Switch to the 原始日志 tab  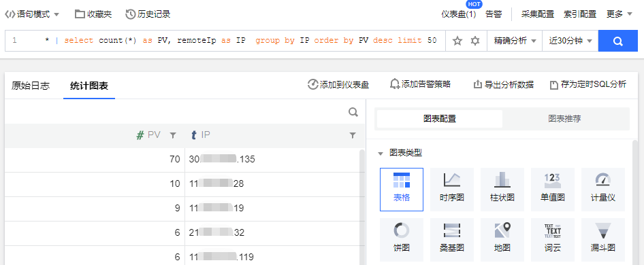[31, 86]
